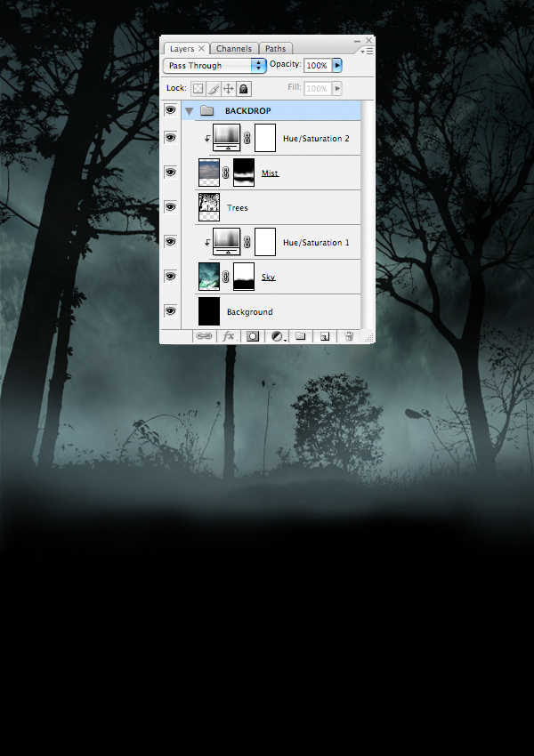Viewport: 534px width, 756px height.
Task: Toggle the Hue/Saturation 2 mask link icon
Action: pyautogui.click(x=247, y=138)
